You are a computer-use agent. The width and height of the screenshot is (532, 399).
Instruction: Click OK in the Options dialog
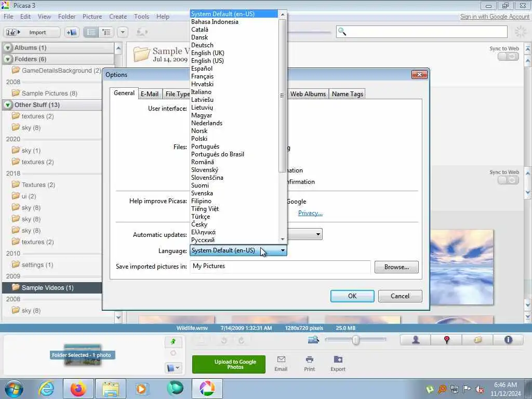tap(352, 296)
